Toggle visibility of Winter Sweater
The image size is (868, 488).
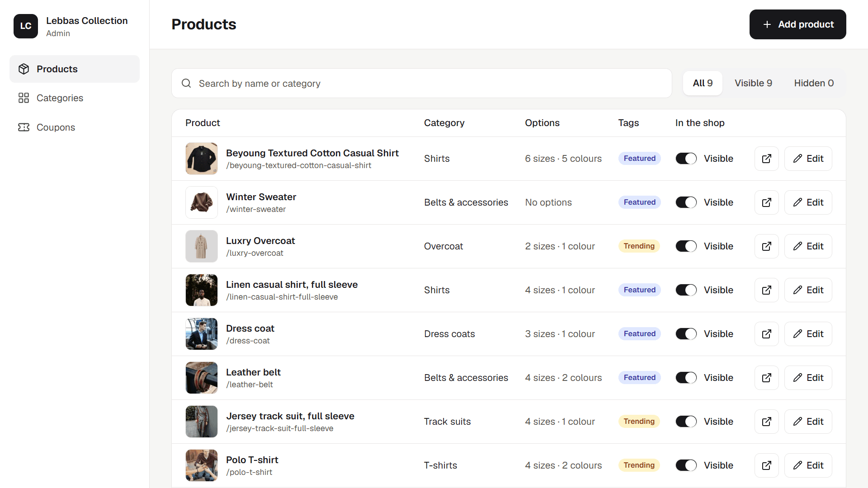tap(686, 202)
